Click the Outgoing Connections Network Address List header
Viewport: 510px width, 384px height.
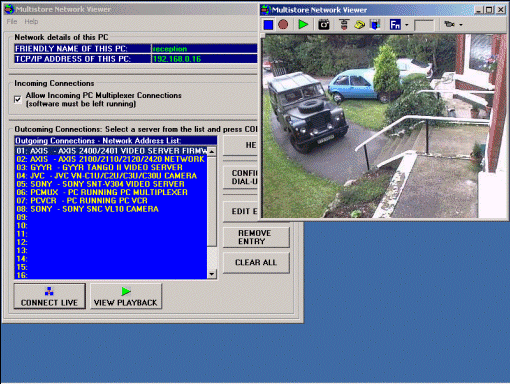pos(116,141)
